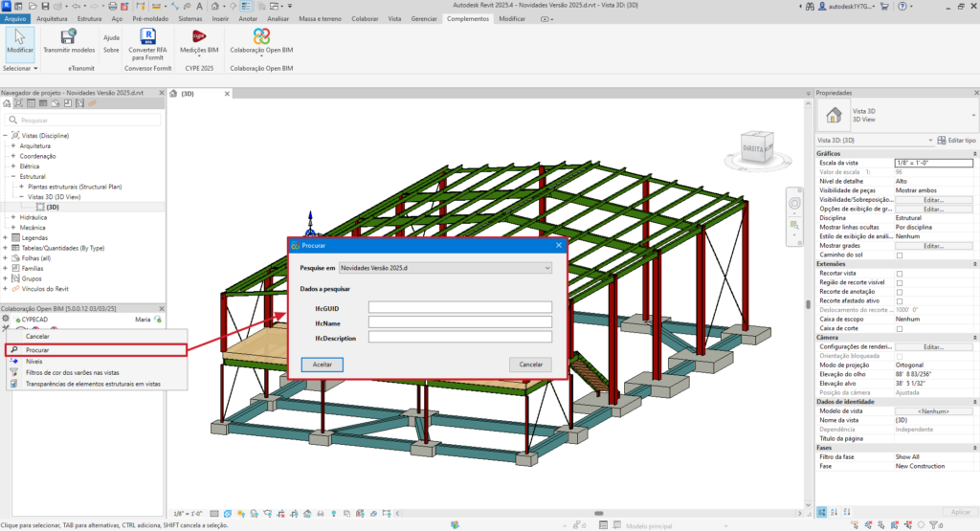Click the selection filter funnel icon in status bar
The height and width of the screenshot is (531, 980).
[x=934, y=525]
